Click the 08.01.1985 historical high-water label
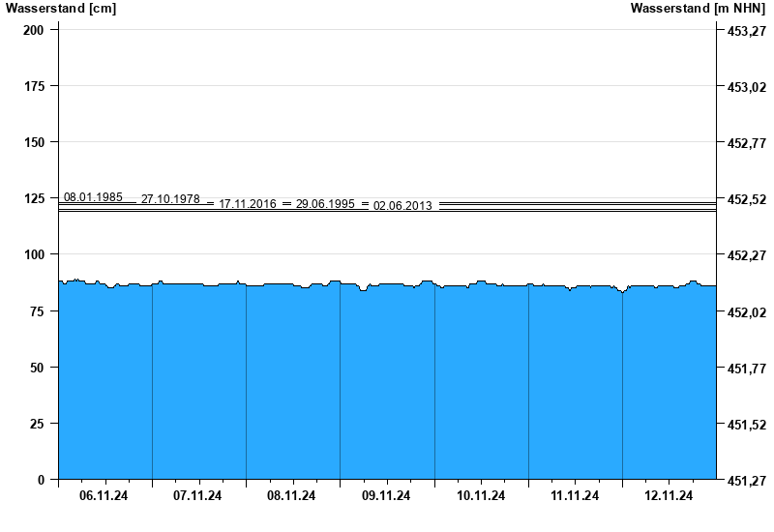Screen dimensions: 774x532 [x=93, y=197]
